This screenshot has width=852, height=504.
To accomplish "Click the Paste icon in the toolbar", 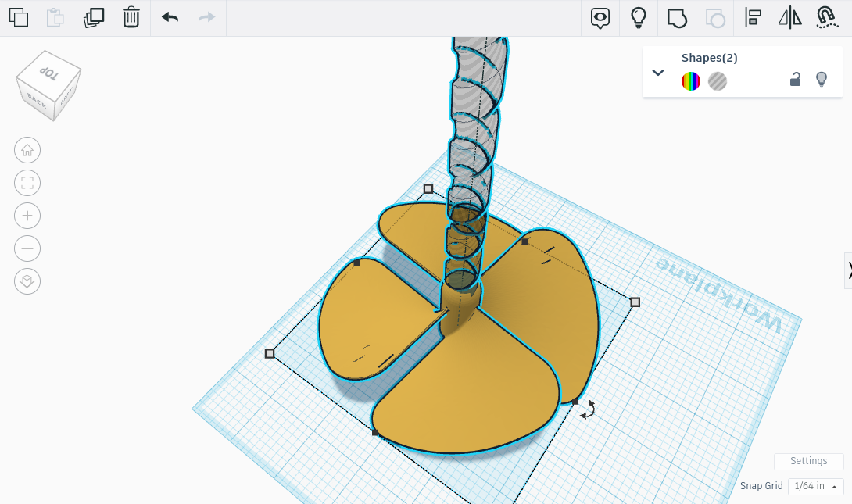I will [x=55, y=17].
